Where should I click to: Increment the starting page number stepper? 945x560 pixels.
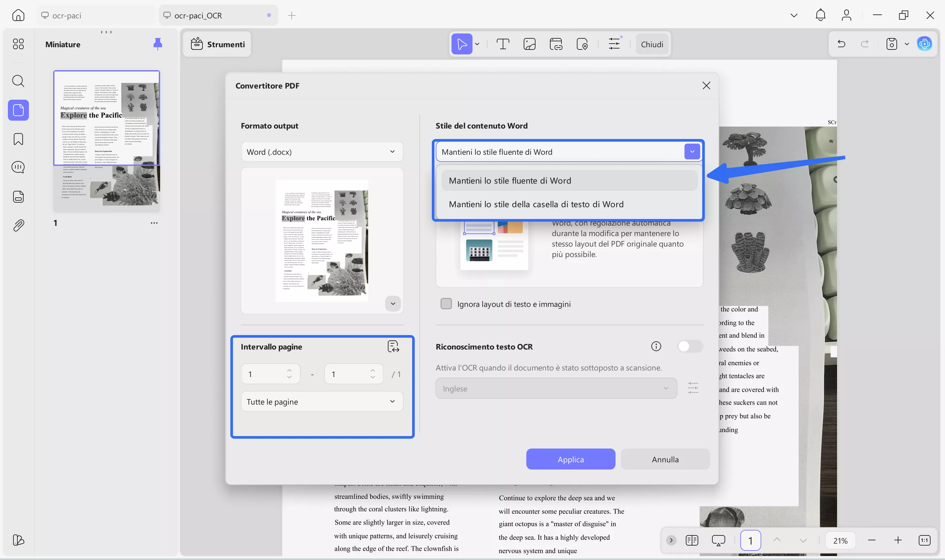pos(290,370)
